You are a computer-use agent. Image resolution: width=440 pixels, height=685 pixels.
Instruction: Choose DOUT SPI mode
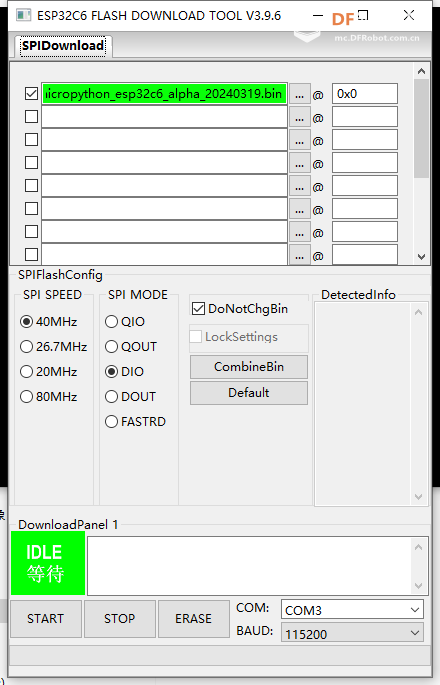coord(130,396)
